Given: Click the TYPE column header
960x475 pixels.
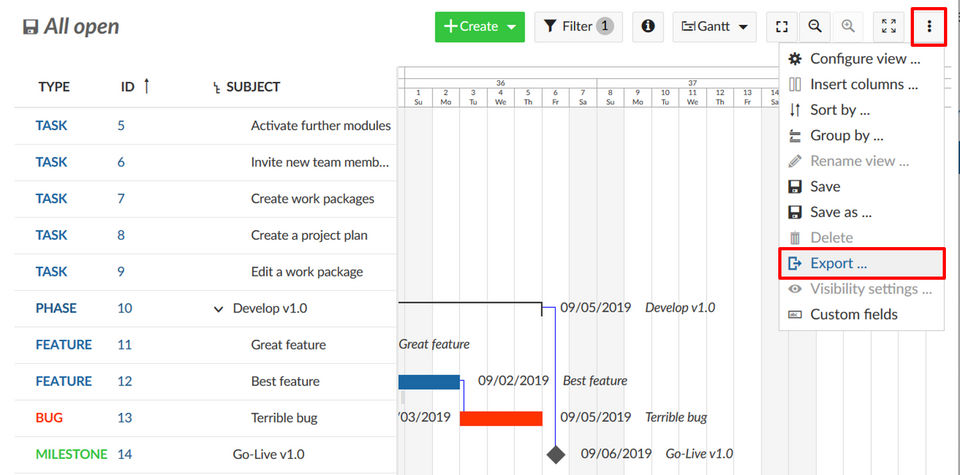Looking at the screenshot, I should pyautogui.click(x=54, y=87).
